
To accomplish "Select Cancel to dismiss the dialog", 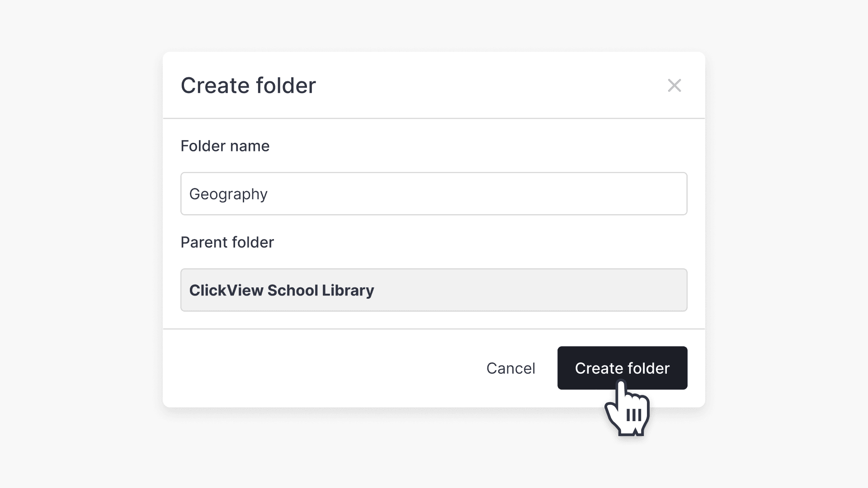I will click(510, 368).
